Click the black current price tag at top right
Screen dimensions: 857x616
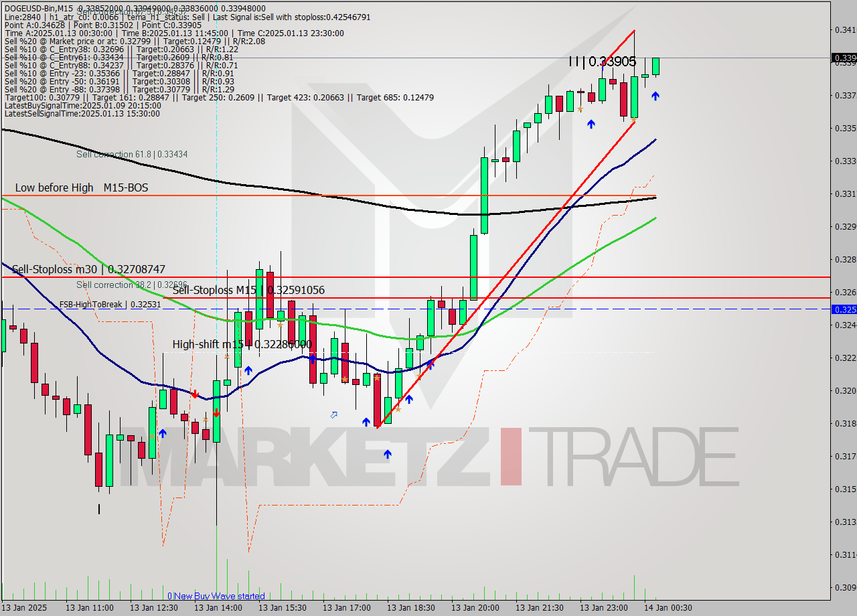844,58
